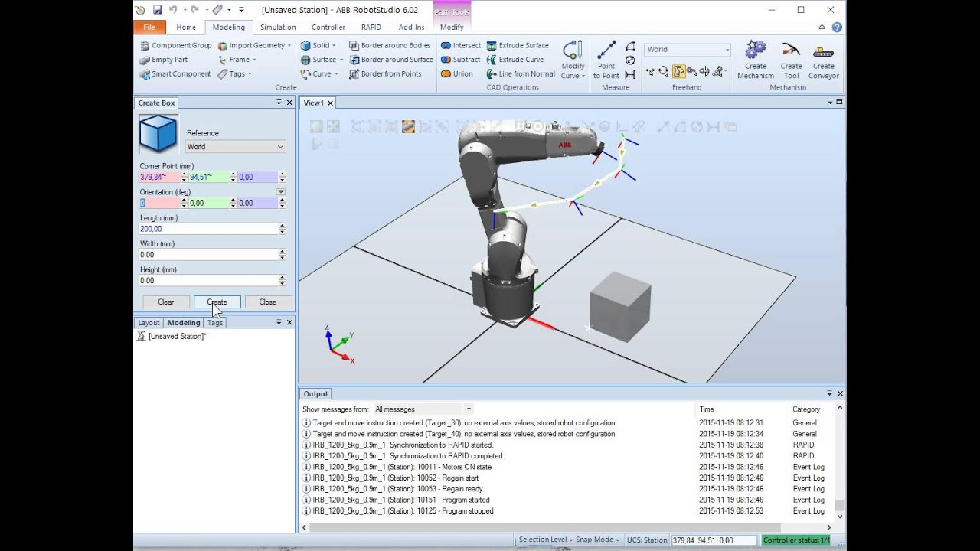Switch to the Simulation ribbon tab

278,27
